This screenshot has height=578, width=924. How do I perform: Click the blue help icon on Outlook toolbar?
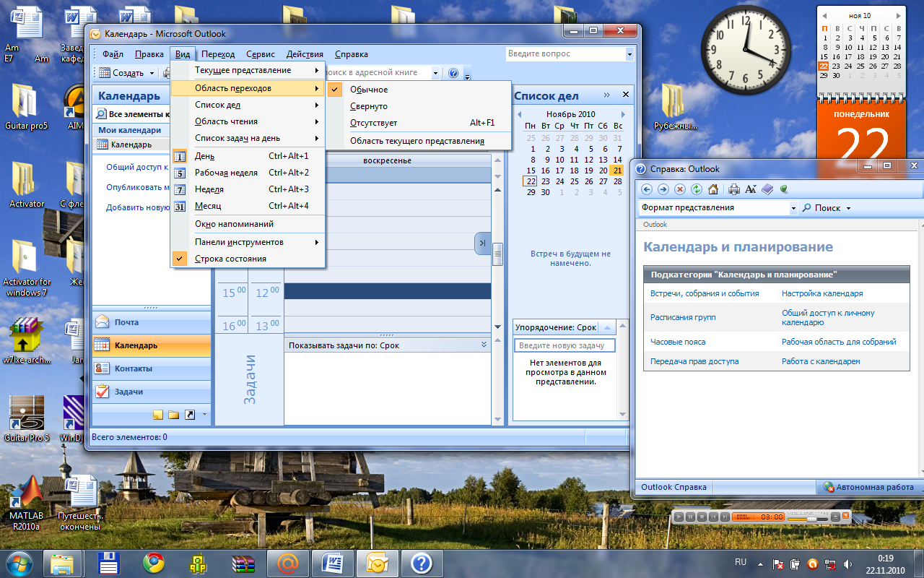pyautogui.click(x=453, y=73)
